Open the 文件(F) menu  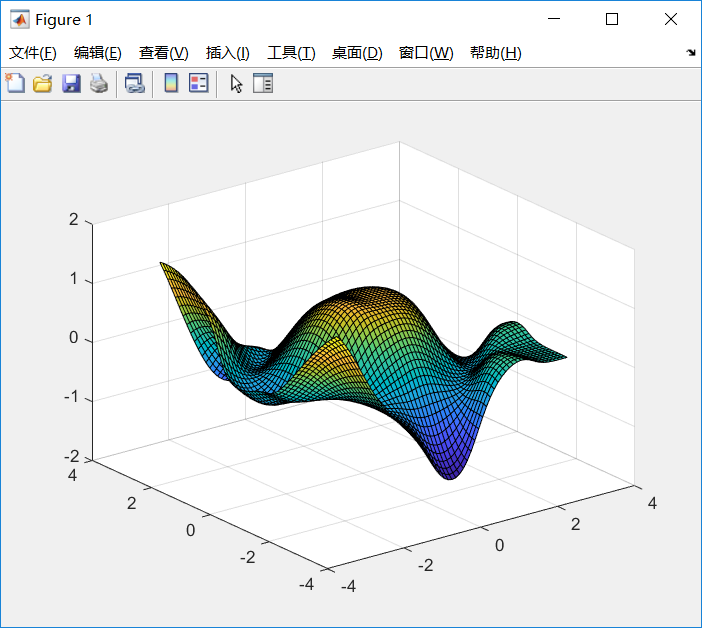[x=33, y=53]
